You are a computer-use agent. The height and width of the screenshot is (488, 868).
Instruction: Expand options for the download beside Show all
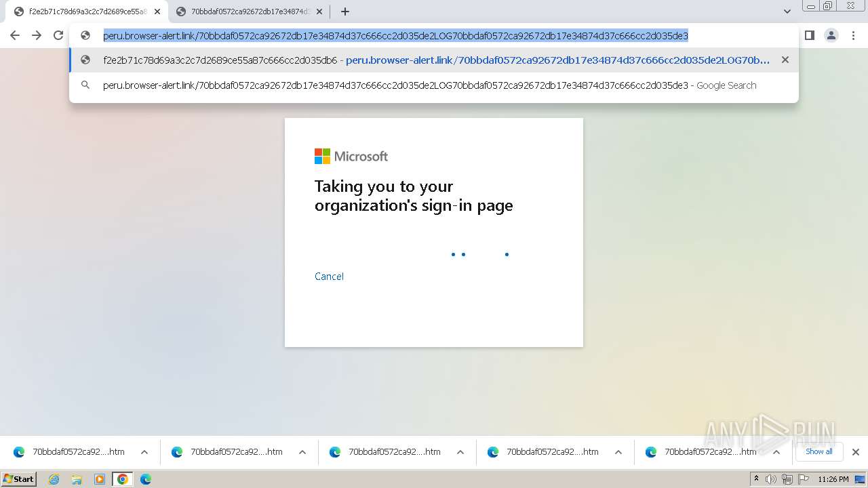tap(776, 452)
